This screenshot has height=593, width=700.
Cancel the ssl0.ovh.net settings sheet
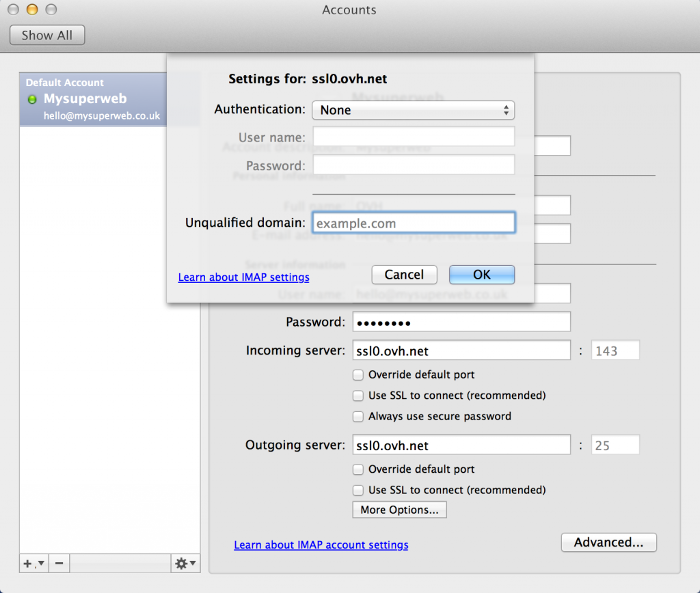pyautogui.click(x=404, y=275)
